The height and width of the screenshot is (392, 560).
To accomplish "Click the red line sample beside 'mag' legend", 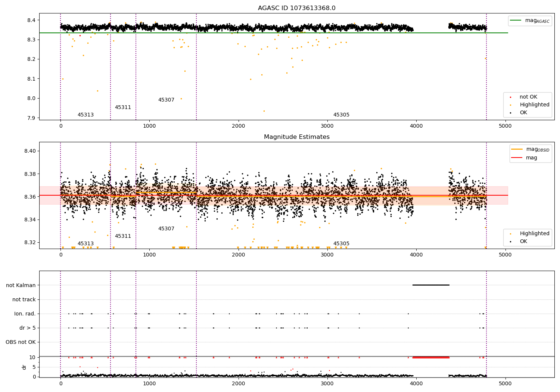I will coord(517,158).
